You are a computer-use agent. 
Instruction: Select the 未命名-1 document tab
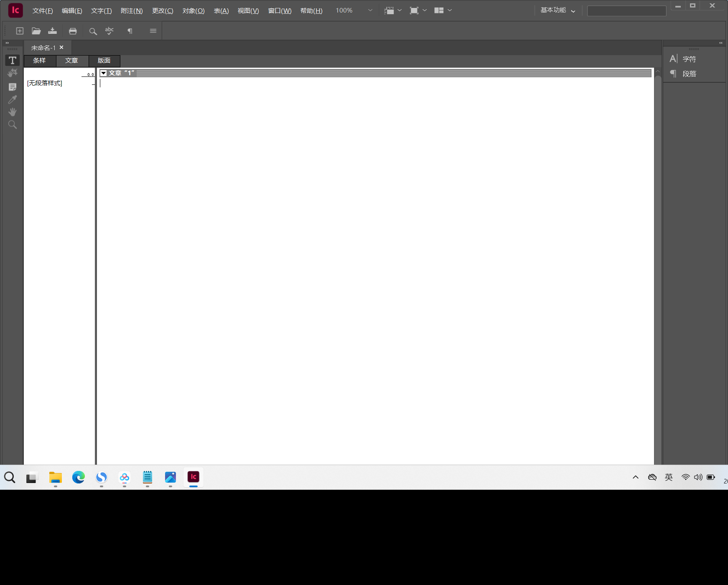click(x=43, y=48)
